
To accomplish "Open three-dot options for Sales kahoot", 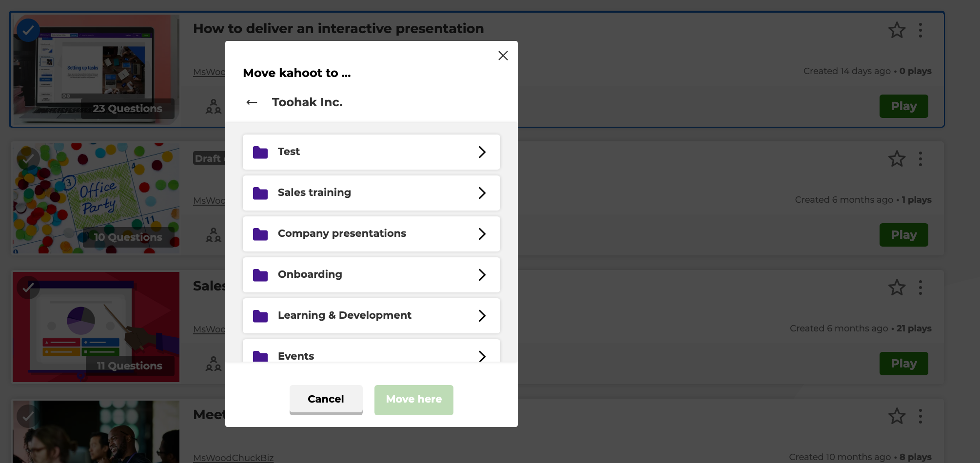I will point(921,288).
